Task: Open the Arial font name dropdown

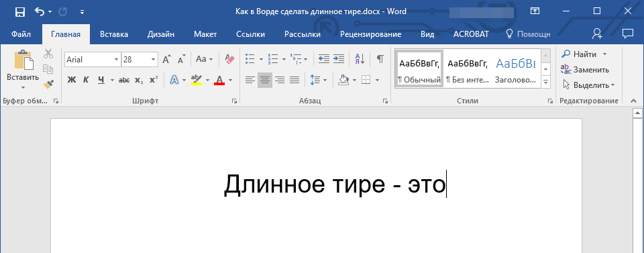Action: tap(116, 60)
